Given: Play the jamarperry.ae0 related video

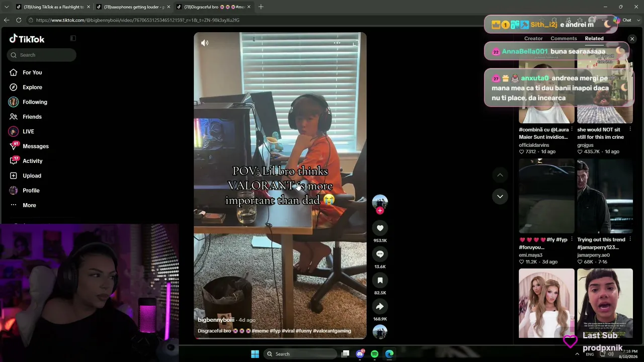Looking at the screenshot, I should click(605, 196).
